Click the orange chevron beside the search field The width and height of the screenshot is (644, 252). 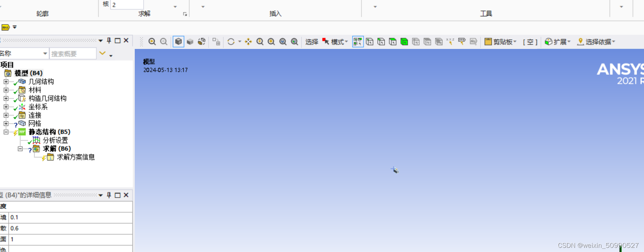point(102,53)
